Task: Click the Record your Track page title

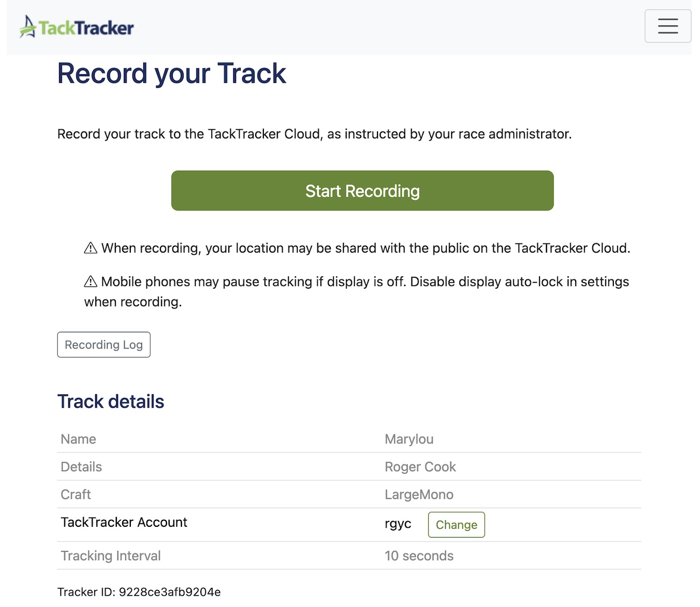Action: tap(171, 73)
